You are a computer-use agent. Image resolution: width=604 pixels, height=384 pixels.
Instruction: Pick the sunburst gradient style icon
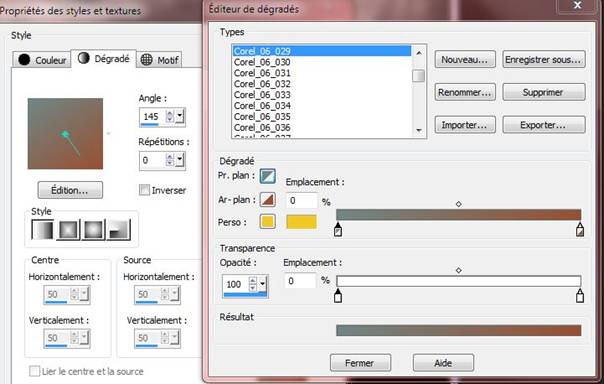(x=94, y=230)
